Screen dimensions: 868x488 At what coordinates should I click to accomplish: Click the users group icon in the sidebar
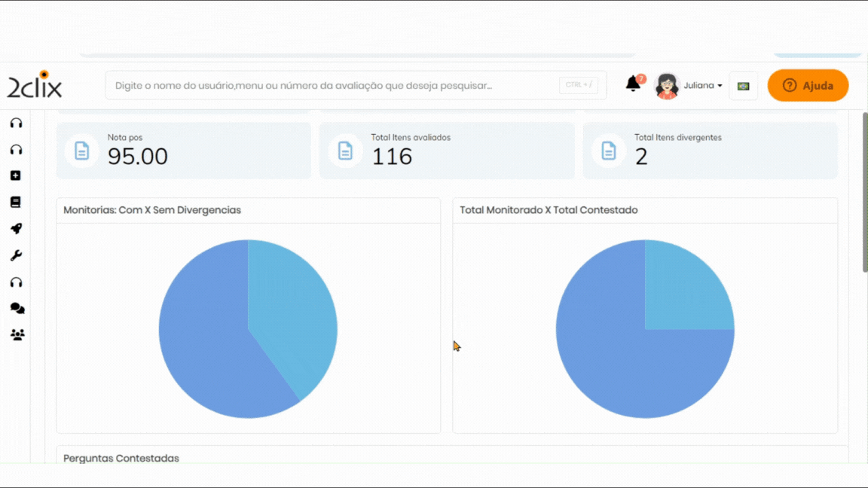17,335
